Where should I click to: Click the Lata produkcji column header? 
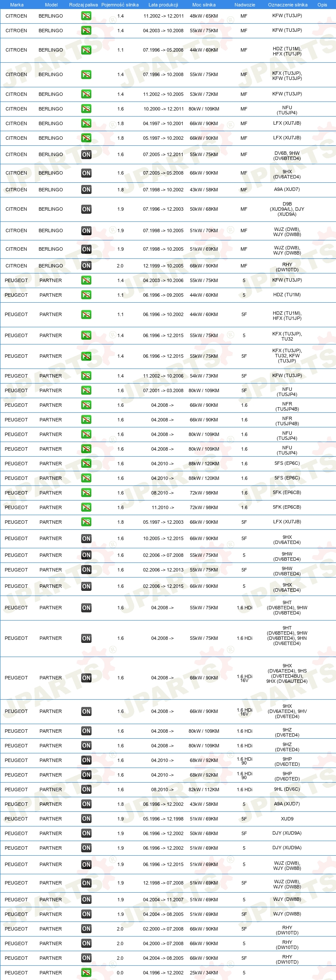point(163,5)
